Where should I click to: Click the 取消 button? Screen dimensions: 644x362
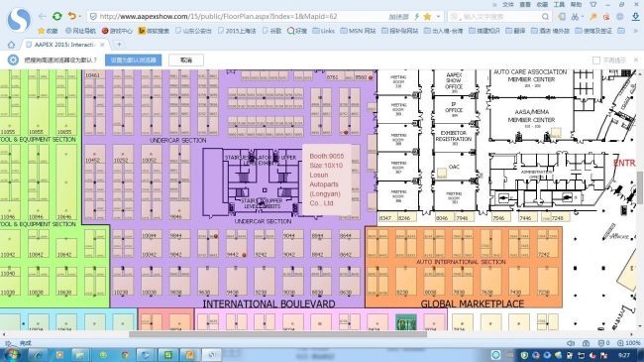[186, 60]
